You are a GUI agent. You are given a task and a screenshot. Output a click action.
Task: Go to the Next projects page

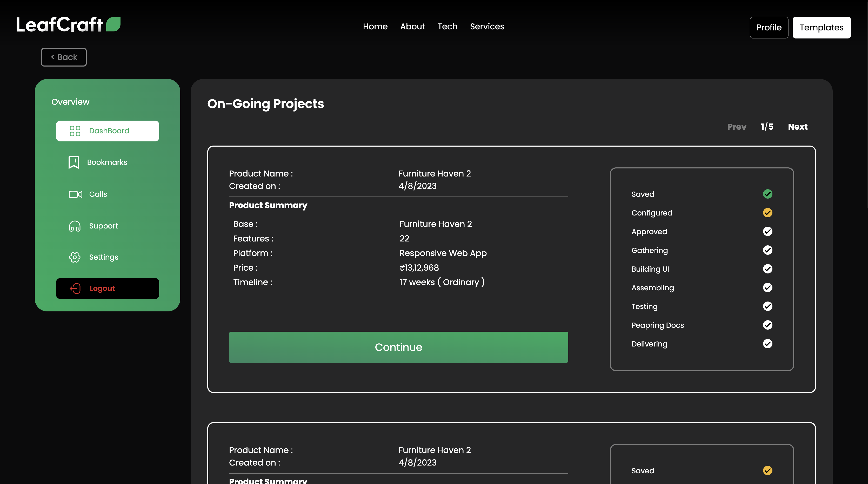point(797,127)
